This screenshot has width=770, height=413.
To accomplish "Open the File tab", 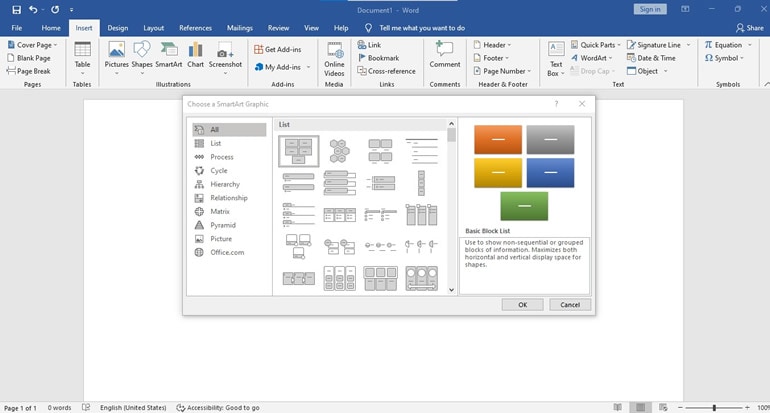I will (16, 28).
